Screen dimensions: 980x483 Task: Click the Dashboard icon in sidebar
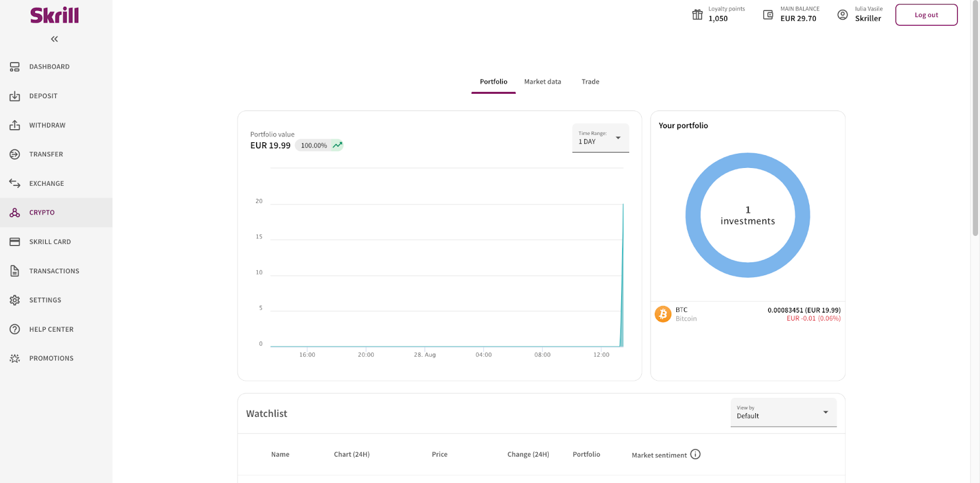coord(15,67)
